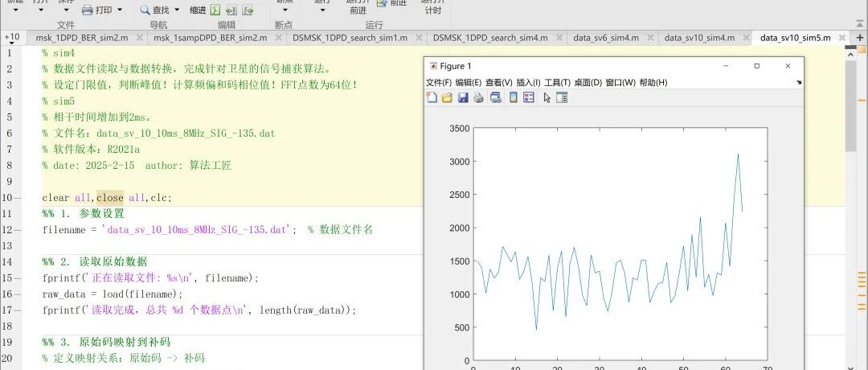Click the Link Plot icon in Figure toolbar

pyautogui.click(x=495, y=98)
